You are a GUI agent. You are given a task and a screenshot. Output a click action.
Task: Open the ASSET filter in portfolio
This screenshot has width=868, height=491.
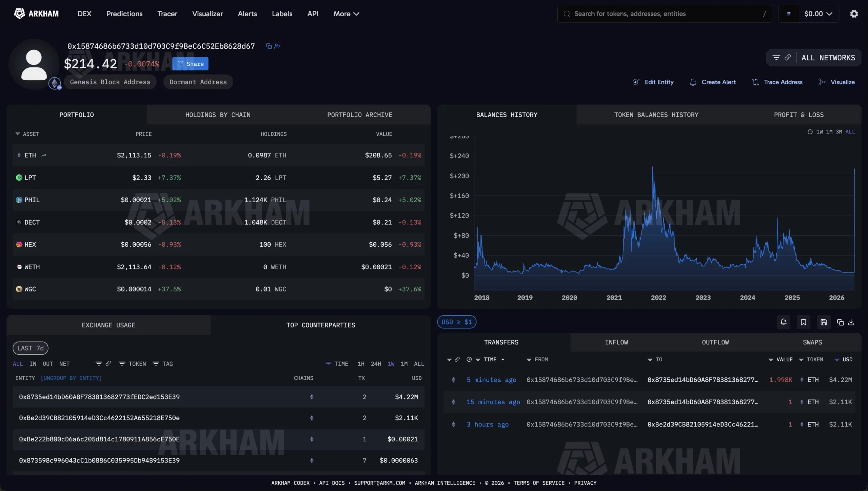point(27,134)
